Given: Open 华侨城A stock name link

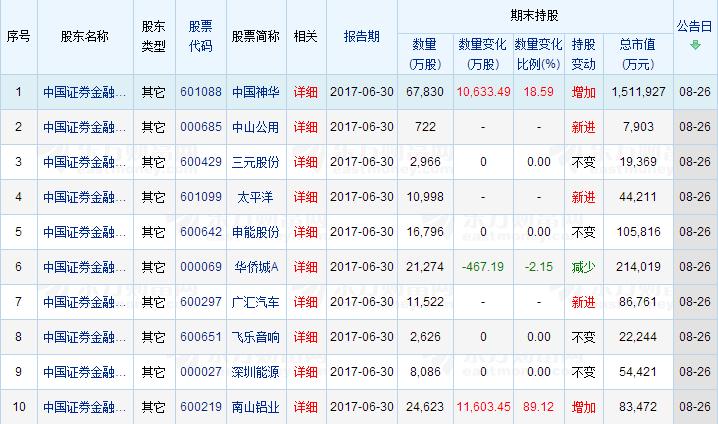Looking at the screenshot, I should [255, 267].
